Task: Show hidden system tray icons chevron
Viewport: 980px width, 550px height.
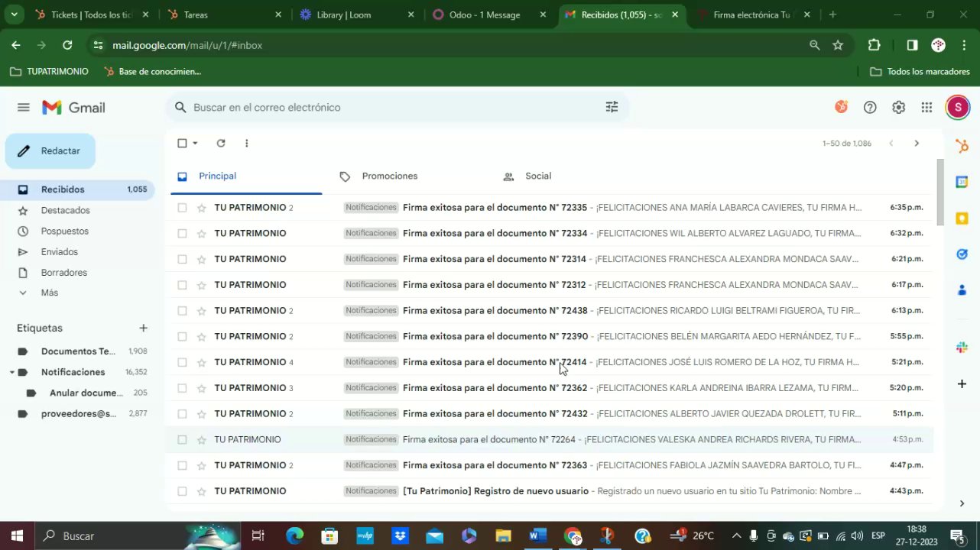Action: (x=736, y=536)
